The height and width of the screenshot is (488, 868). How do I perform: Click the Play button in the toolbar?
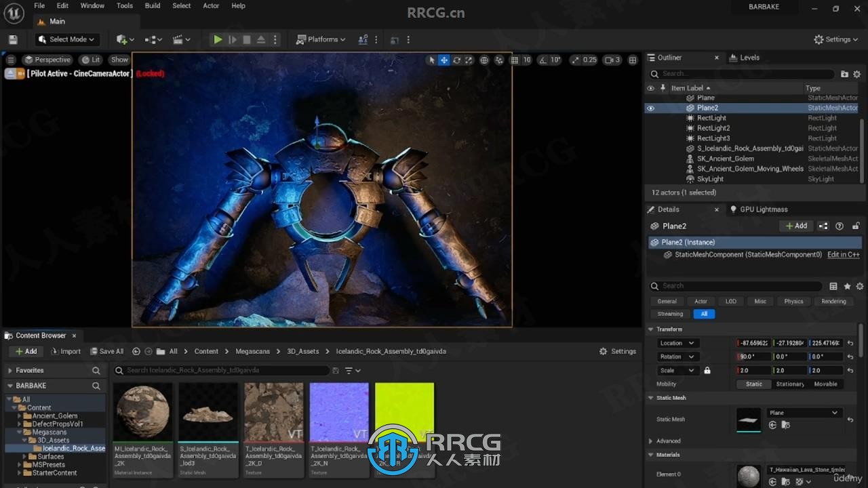pos(218,39)
